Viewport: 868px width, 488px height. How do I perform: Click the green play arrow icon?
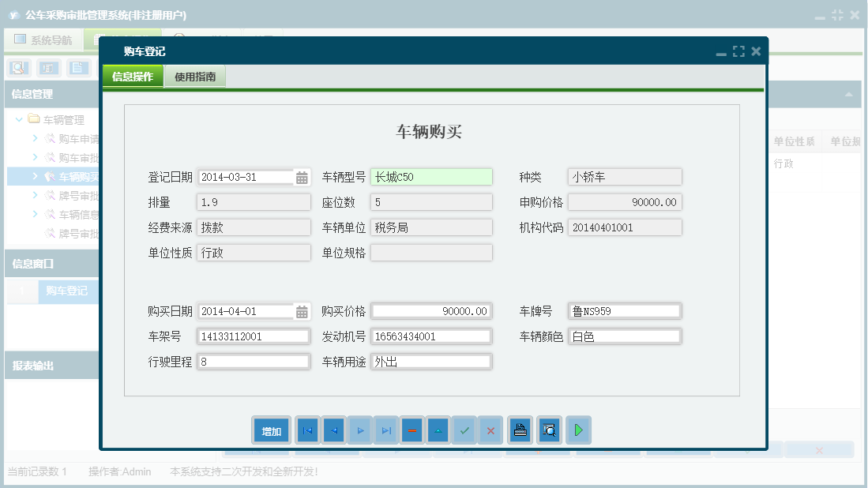coord(579,431)
